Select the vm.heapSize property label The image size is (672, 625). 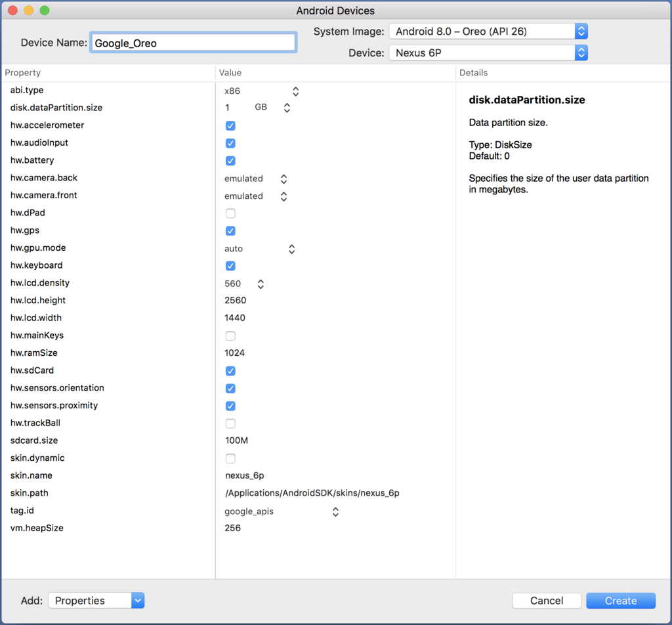coord(37,528)
